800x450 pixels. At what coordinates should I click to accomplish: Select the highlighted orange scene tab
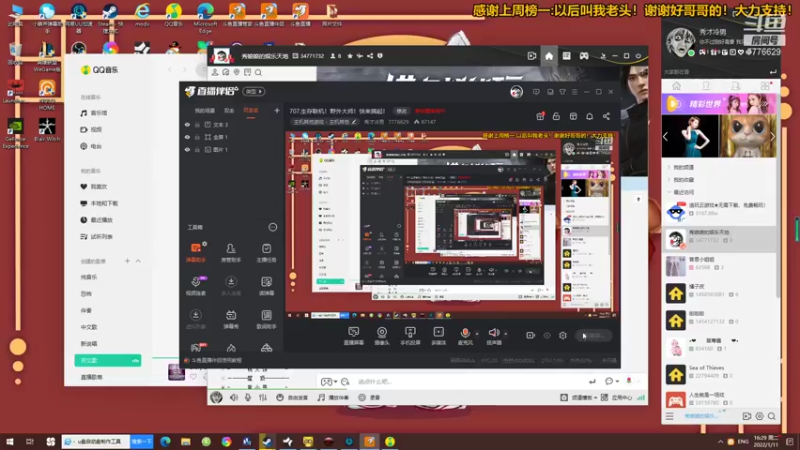tap(251, 111)
